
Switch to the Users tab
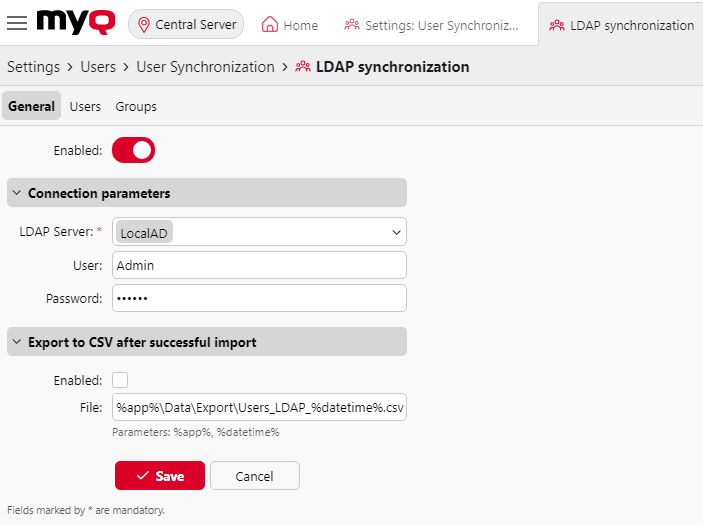click(85, 106)
